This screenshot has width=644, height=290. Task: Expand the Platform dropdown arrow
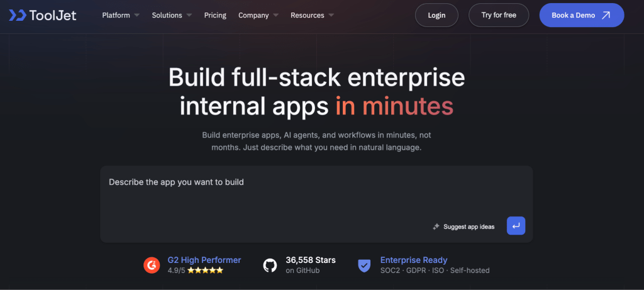pos(136,16)
